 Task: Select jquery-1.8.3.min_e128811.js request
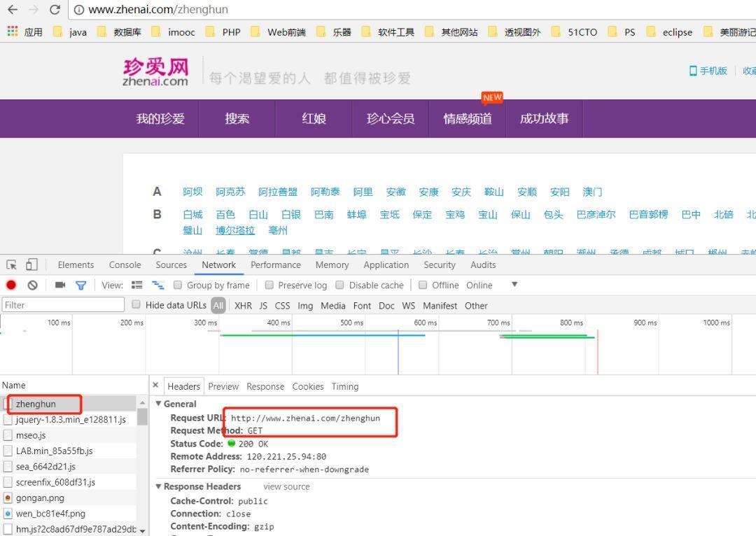coord(69,419)
